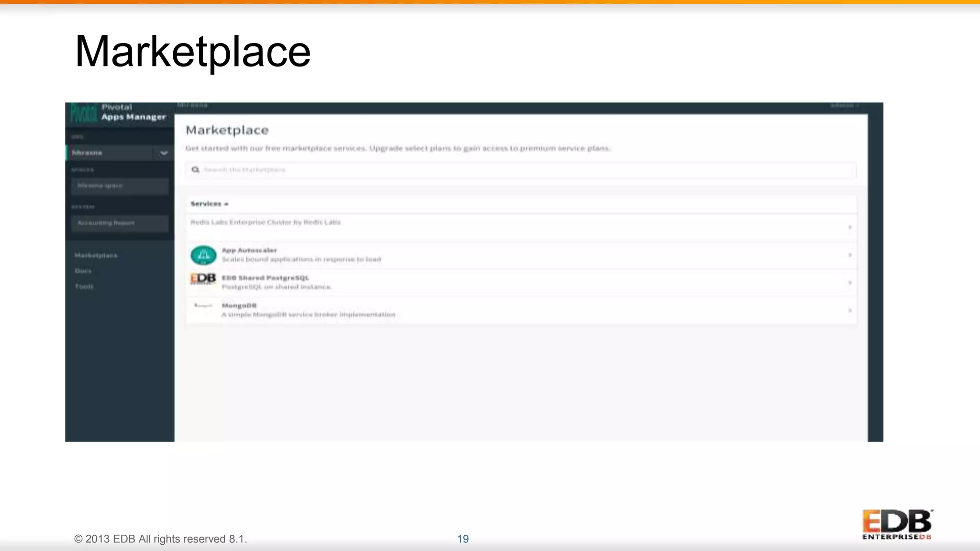Click the MongoDB service title text
Image resolution: width=980 pixels, height=551 pixels.
(x=239, y=306)
